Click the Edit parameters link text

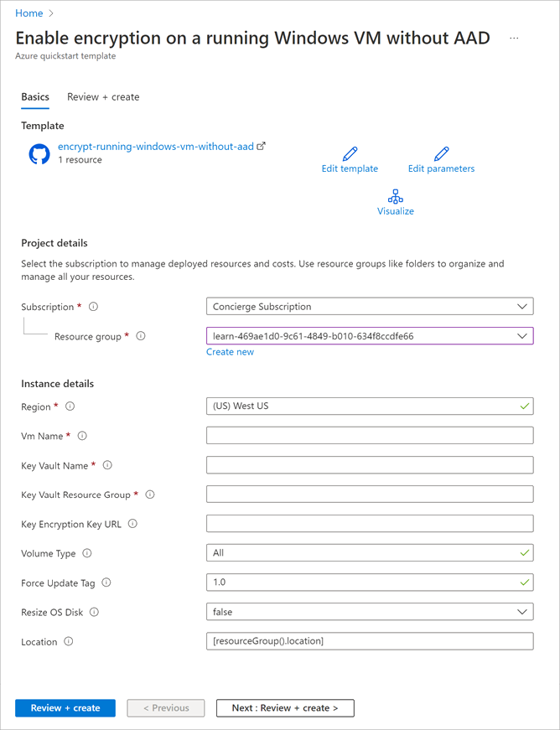tap(441, 168)
